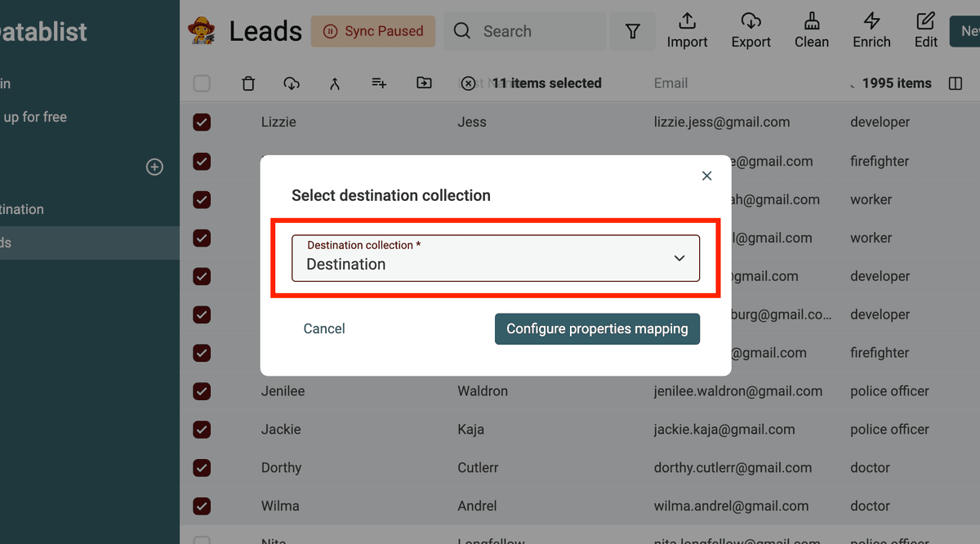
Task: Uncheck the Jackie row checkbox
Action: point(202,430)
